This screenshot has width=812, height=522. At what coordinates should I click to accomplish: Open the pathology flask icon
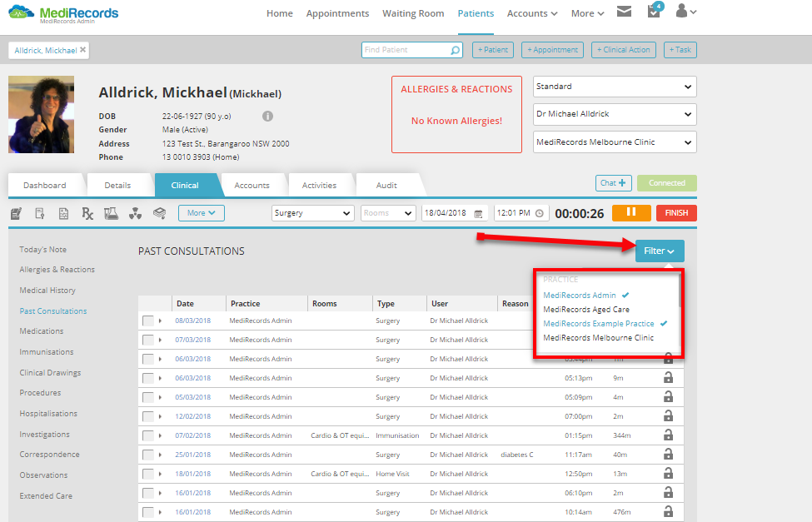[x=112, y=213]
